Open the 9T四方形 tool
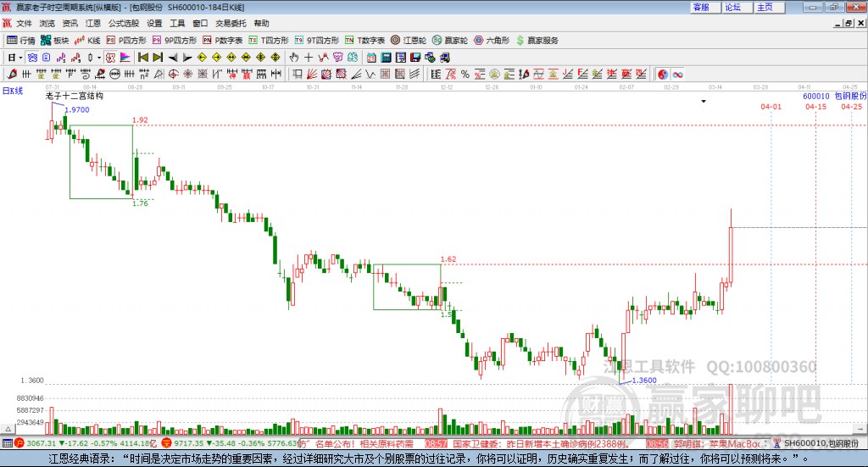The width and height of the screenshot is (868, 467). coord(317,41)
